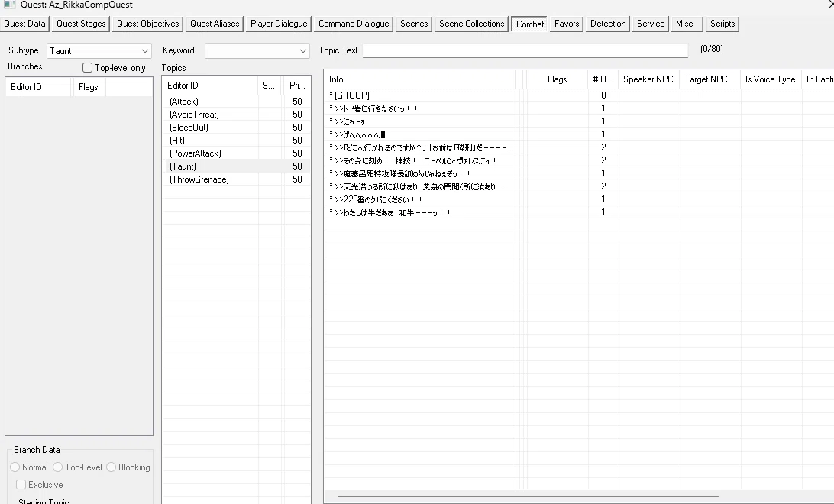Select the ThrowGrenade topic

pos(237,179)
